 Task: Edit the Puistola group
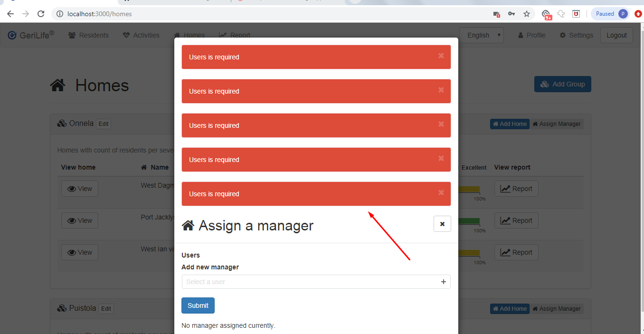click(x=106, y=308)
